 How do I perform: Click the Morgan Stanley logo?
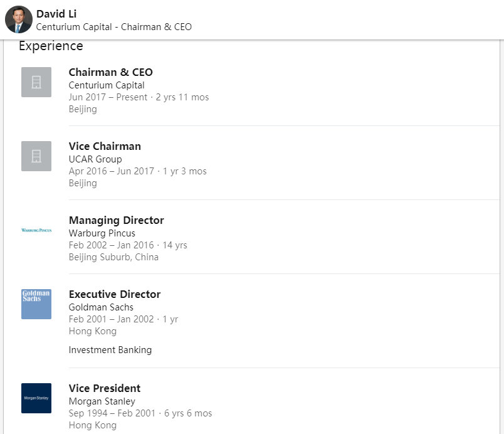36,398
